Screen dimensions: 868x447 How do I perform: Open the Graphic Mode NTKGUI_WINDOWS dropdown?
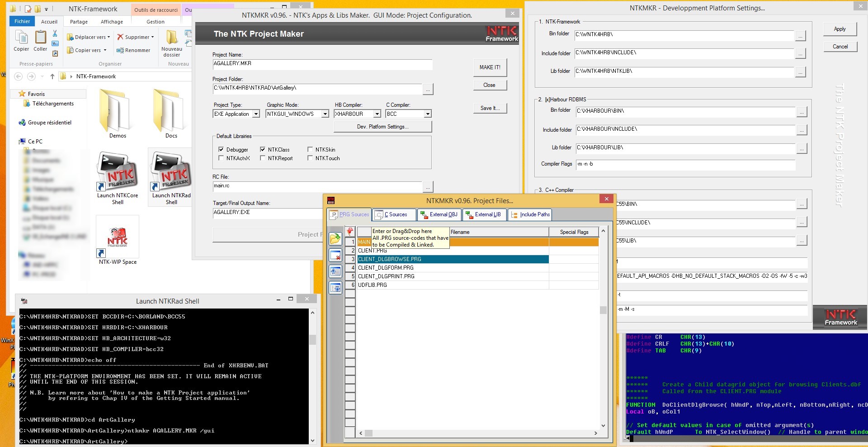(x=325, y=114)
